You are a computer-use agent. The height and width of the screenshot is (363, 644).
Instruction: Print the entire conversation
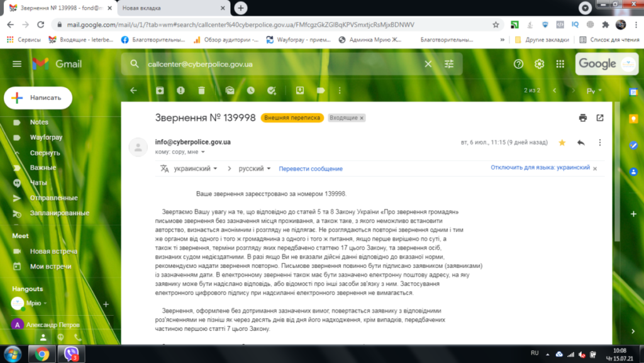[x=582, y=118]
